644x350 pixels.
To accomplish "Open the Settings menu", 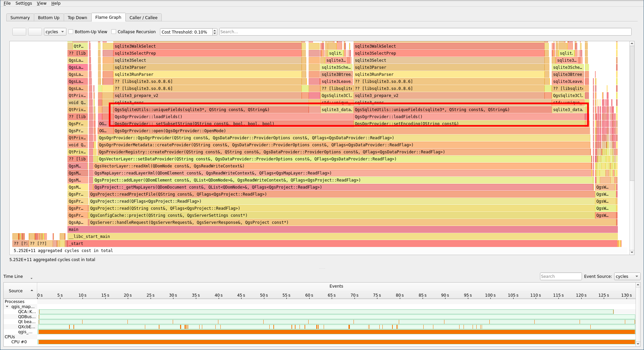I will tap(23, 3).
